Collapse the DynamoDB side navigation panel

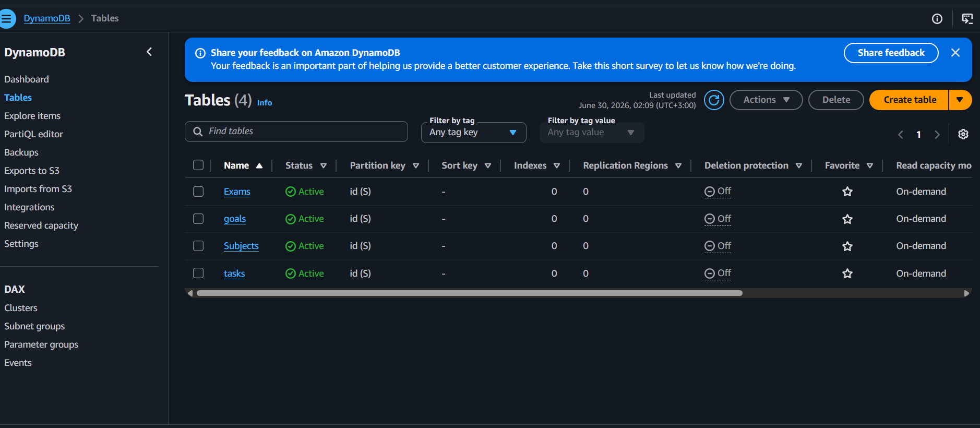[149, 52]
